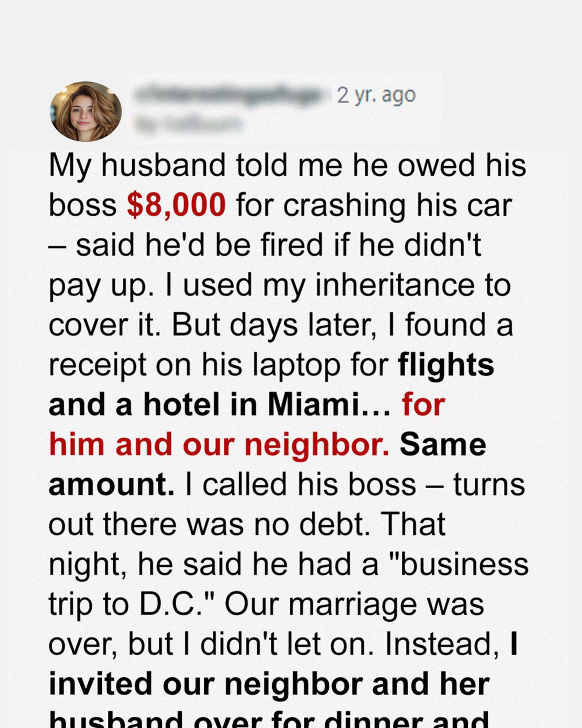This screenshot has width=582, height=728.
Task: Click the bold word "amount."
Action: pyautogui.click(x=112, y=484)
